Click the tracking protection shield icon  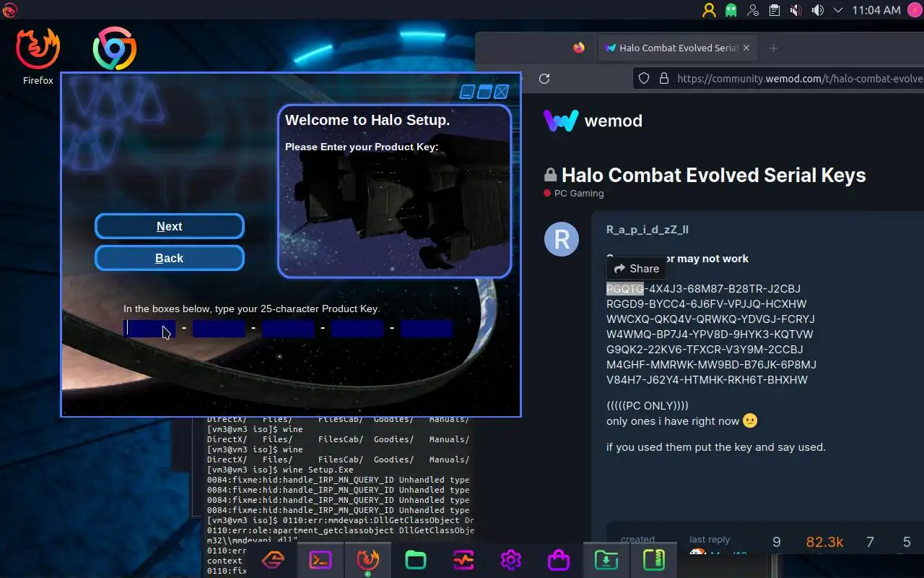[x=644, y=78]
